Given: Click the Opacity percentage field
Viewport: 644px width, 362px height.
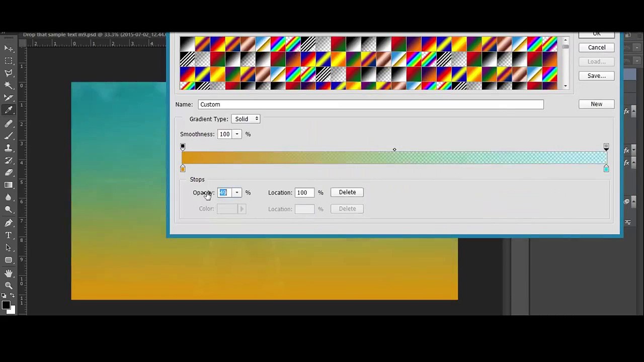Looking at the screenshot, I should 225,193.
